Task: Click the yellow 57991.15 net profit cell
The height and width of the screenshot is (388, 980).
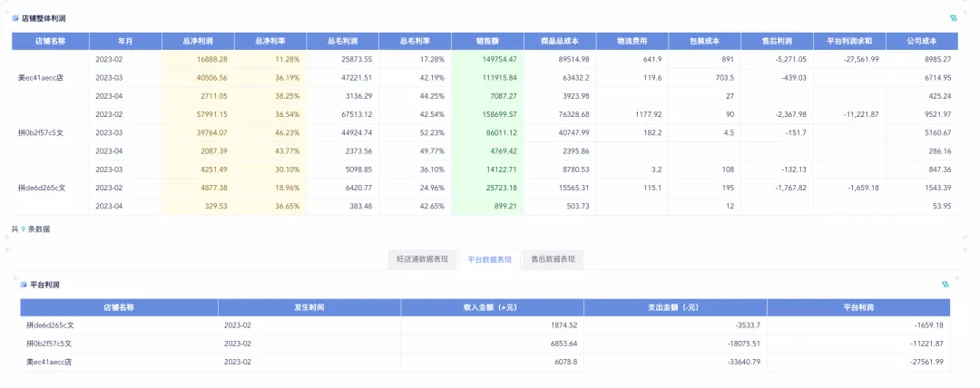Action: (197, 114)
